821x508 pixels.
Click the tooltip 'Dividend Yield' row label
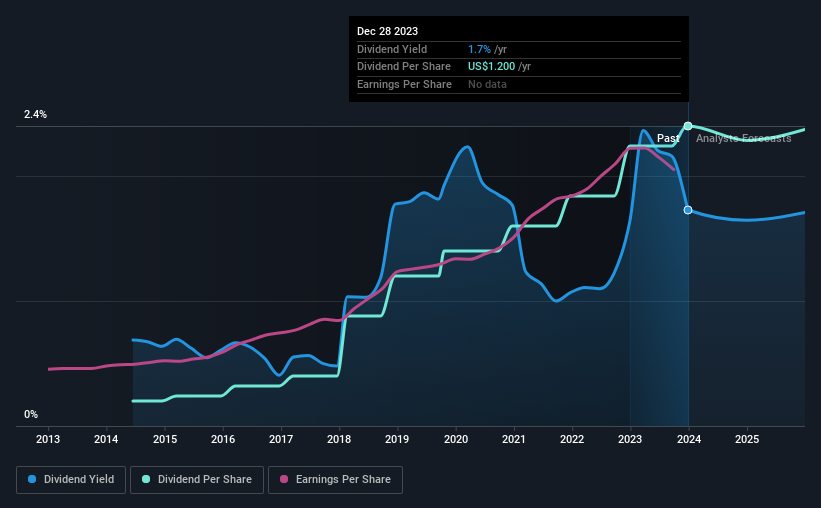392,49
